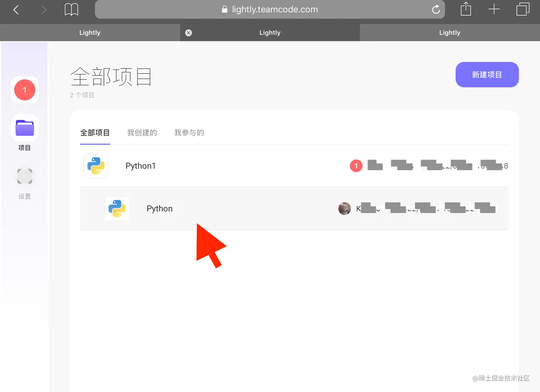Image resolution: width=540 pixels, height=392 pixels.
Task: Select the 我创建的 tab
Action: click(x=142, y=133)
